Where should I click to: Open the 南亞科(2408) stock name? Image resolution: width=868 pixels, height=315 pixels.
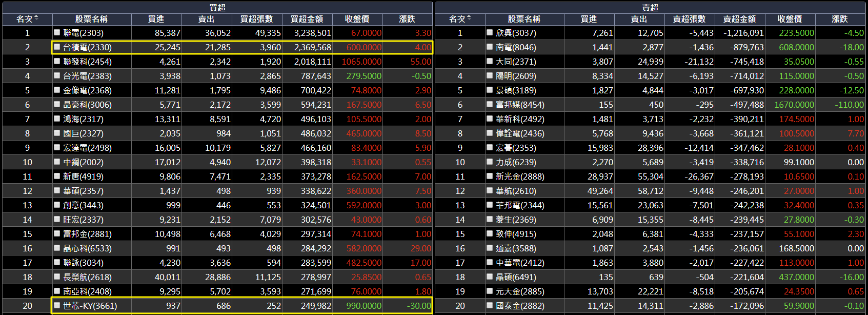[87, 291]
